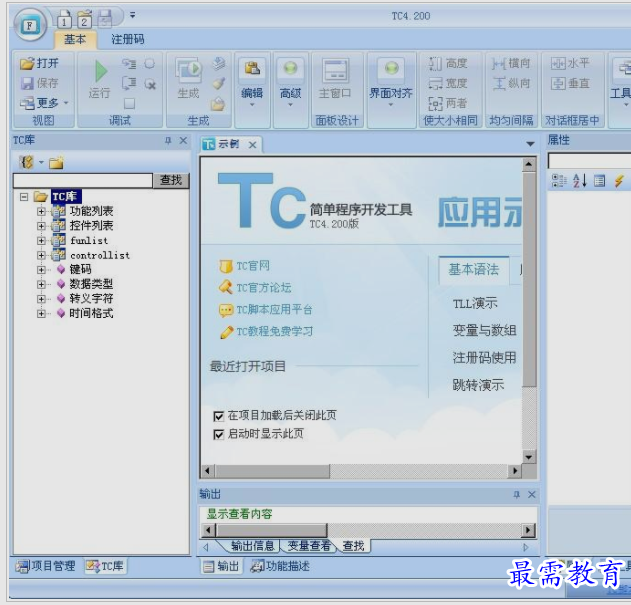The height and width of the screenshot is (605, 631).
Task: Click the output panel horizontal scrollbar thumb
Action: pyautogui.click(x=272, y=530)
